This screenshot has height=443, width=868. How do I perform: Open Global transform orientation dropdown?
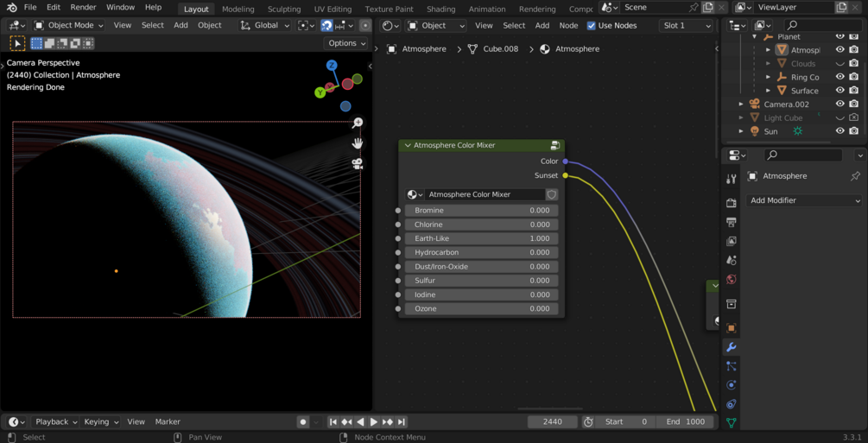[265, 25]
